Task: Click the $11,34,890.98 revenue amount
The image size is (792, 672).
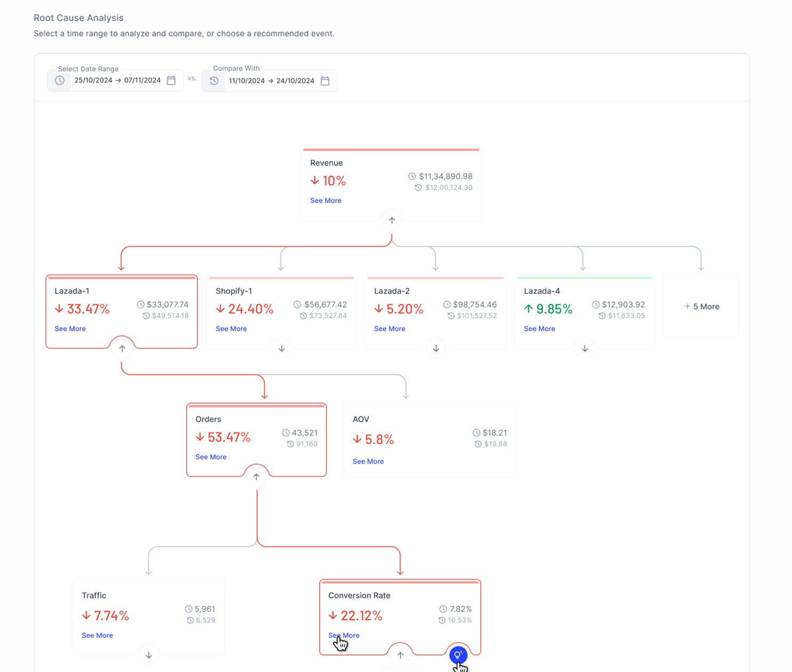Action: tap(446, 176)
